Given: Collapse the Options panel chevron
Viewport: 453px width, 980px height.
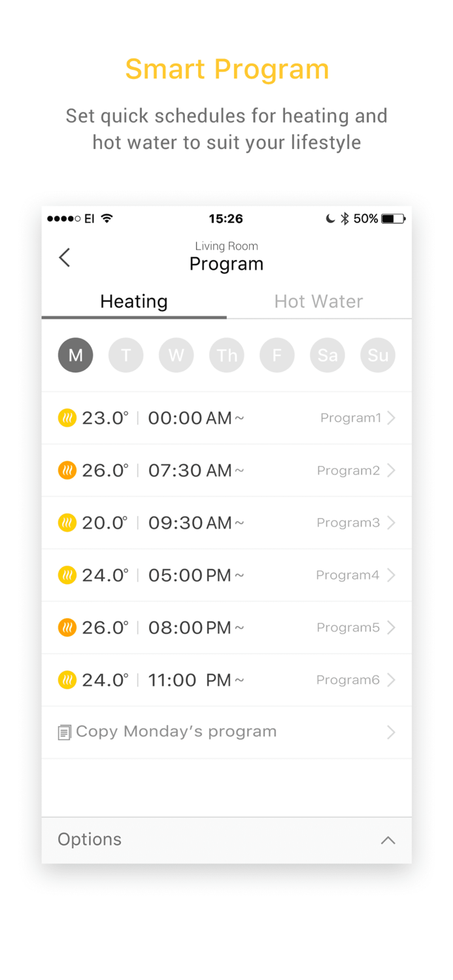Looking at the screenshot, I should coord(388,841).
